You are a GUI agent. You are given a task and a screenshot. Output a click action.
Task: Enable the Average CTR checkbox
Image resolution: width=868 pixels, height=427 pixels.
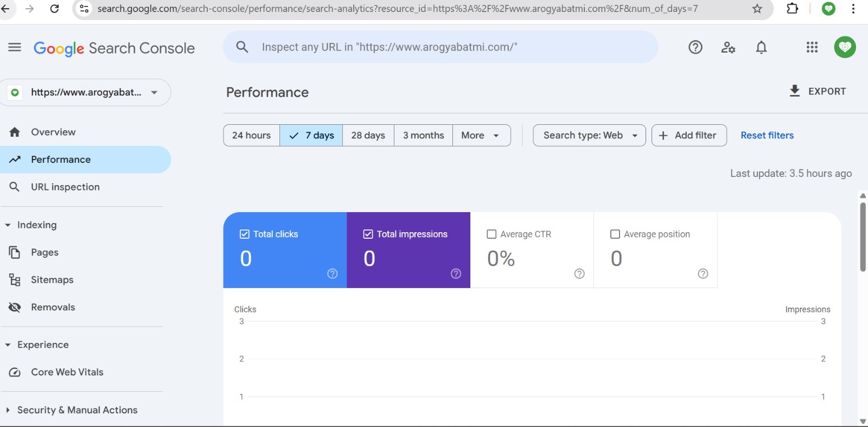point(492,234)
